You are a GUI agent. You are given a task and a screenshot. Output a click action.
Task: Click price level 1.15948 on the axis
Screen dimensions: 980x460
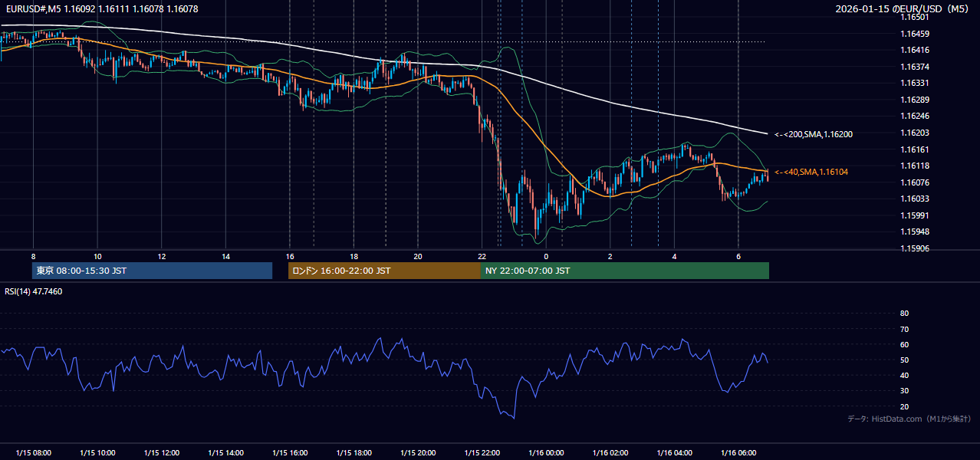(x=915, y=232)
